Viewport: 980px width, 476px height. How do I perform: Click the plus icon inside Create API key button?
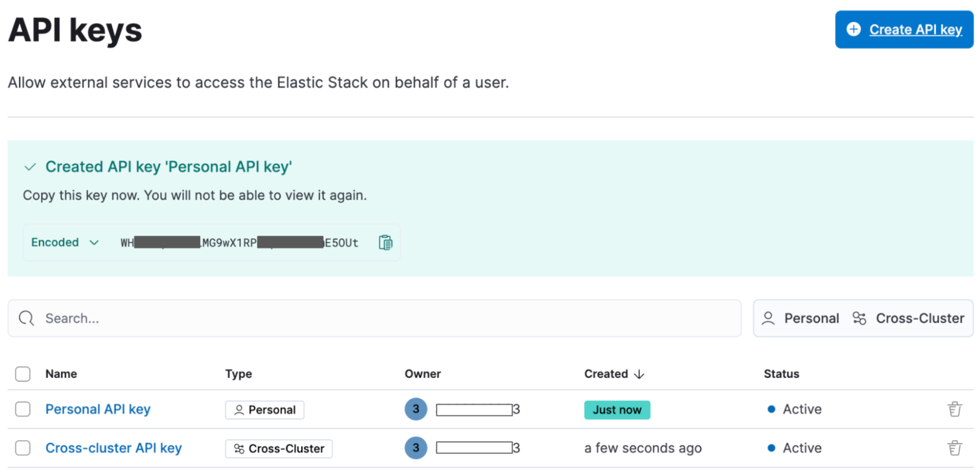pyautogui.click(x=853, y=29)
